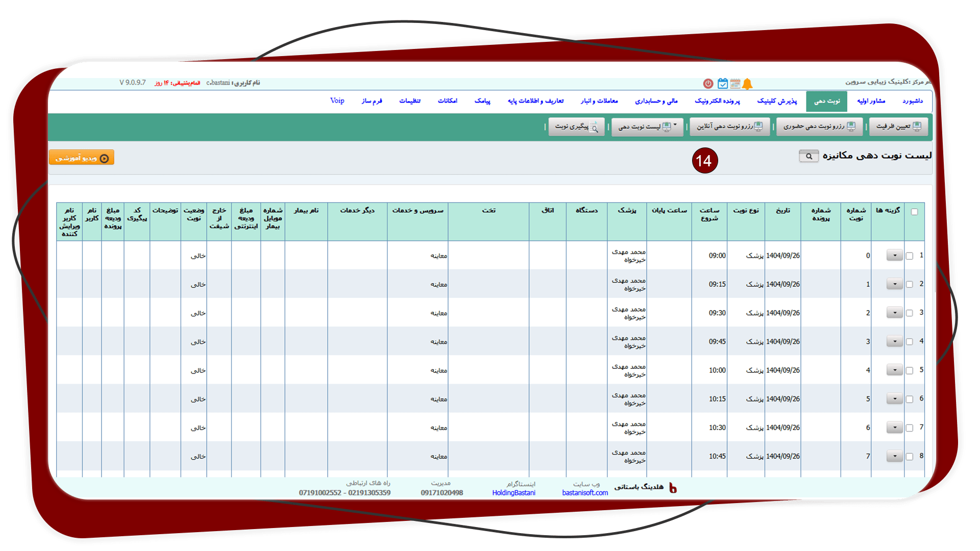The image size is (980, 551).
Task: Open the معاملات و انبار menu
Action: (599, 101)
